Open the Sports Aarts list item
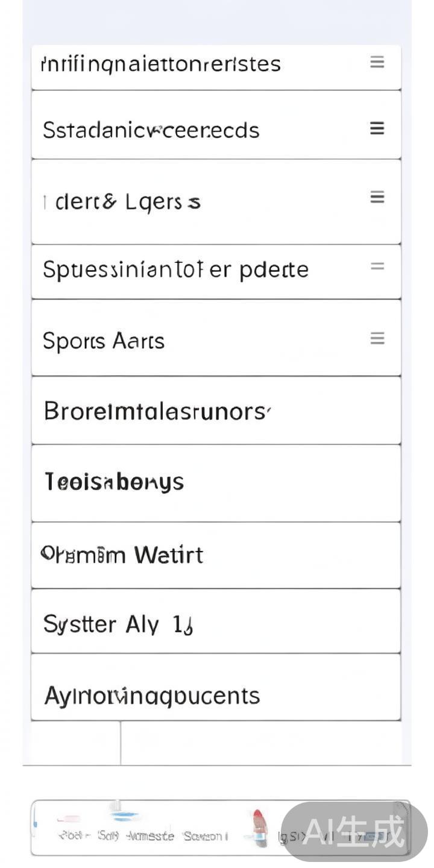The height and width of the screenshot is (868, 434). coord(104,341)
